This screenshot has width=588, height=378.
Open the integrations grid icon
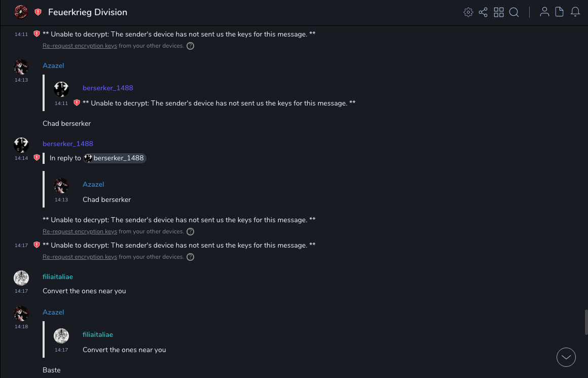[499, 12]
